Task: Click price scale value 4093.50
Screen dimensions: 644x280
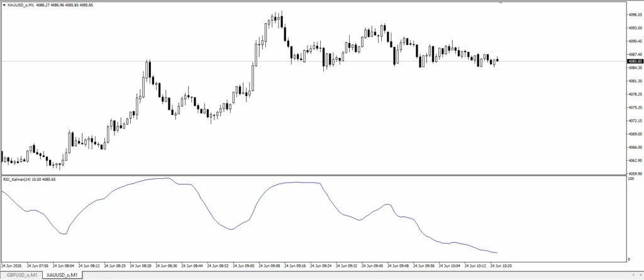Action: (635, 28)
